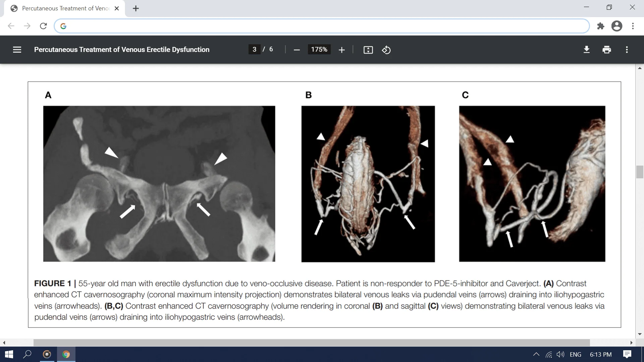Click figure panel B volume rendering image

tap(368, 184)
